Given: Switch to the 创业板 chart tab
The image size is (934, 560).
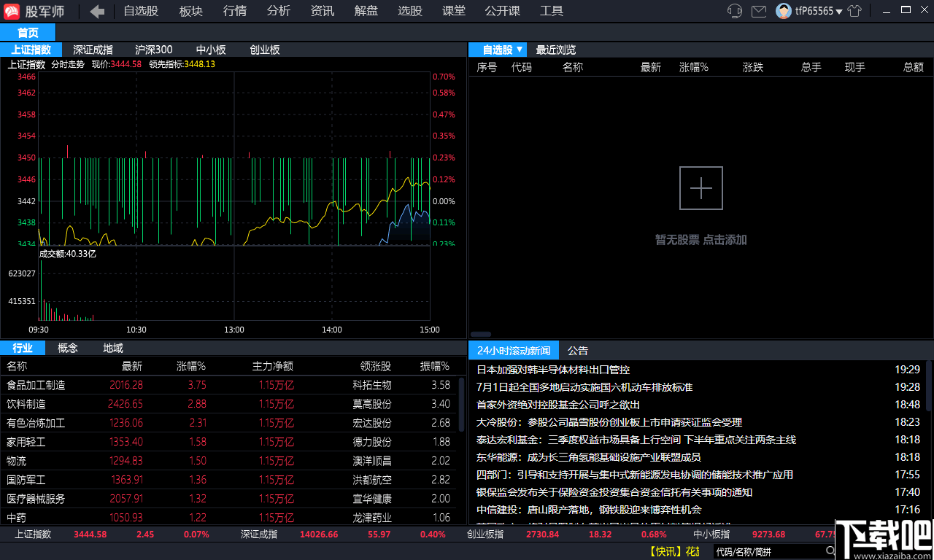Looking at the screenshot, I should pos(265,50).
